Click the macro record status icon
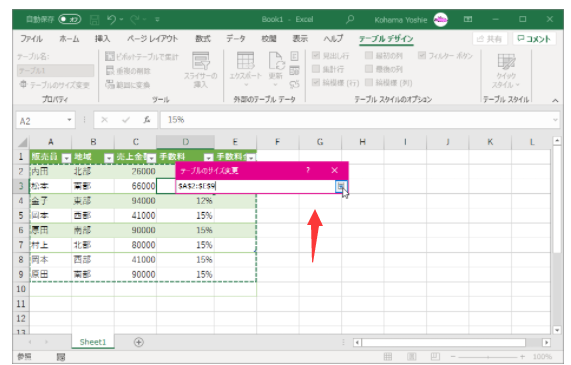 click(61, 357)
